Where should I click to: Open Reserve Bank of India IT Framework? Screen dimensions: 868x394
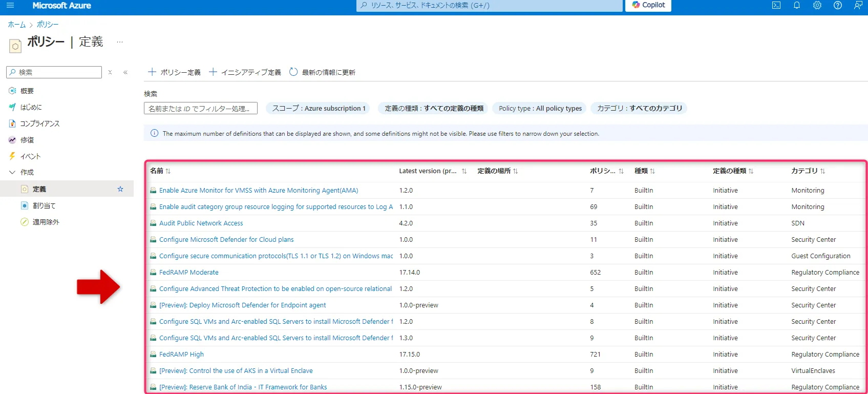click(x=243, y=387)
